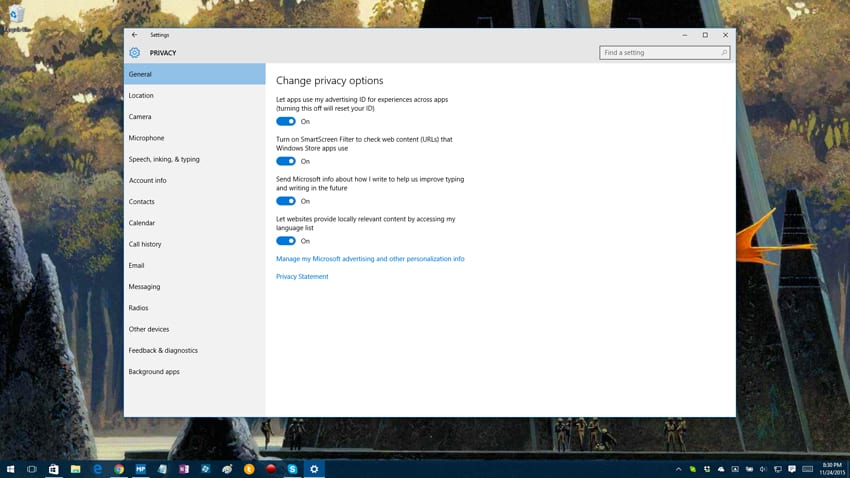Open the volume control in system tray
The height and width of the screenshot is (478, 850).
(x=763, y=469)
